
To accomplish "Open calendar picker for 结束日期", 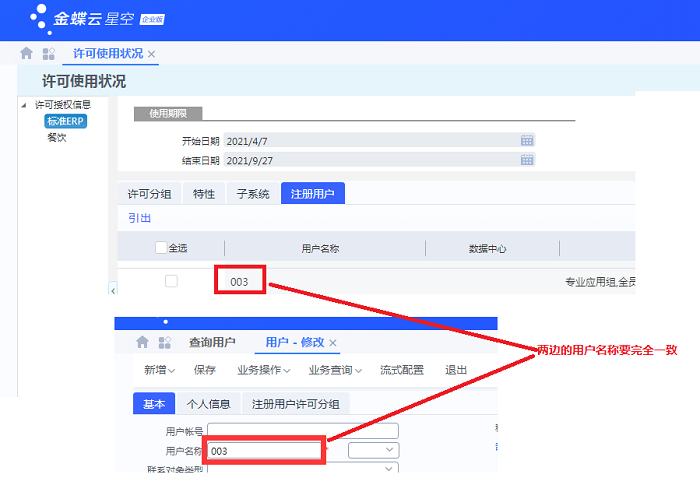I will click(527, 160).
